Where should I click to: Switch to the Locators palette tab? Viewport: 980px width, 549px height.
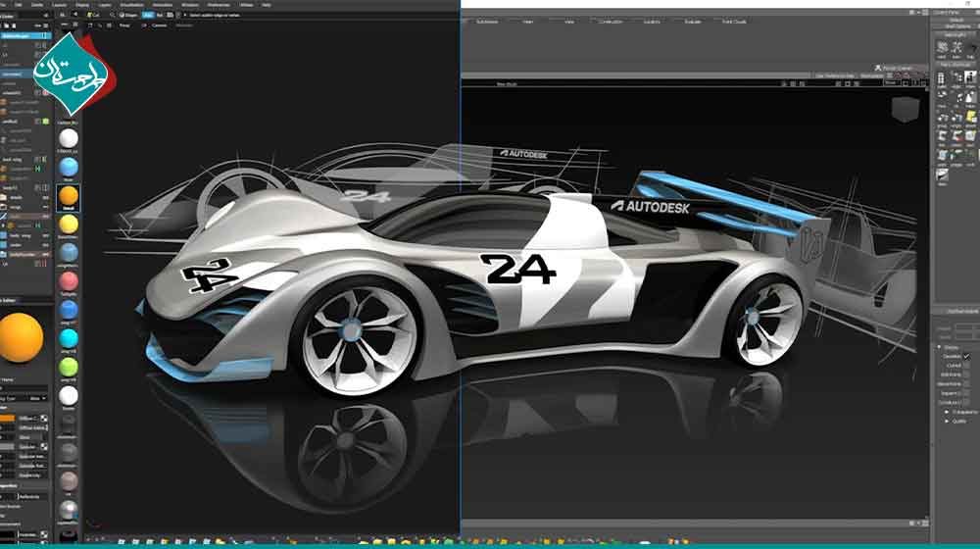(652, 22)
